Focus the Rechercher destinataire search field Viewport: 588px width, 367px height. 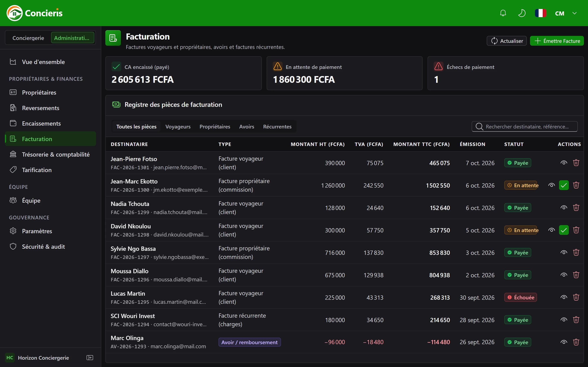coord(525,126)
